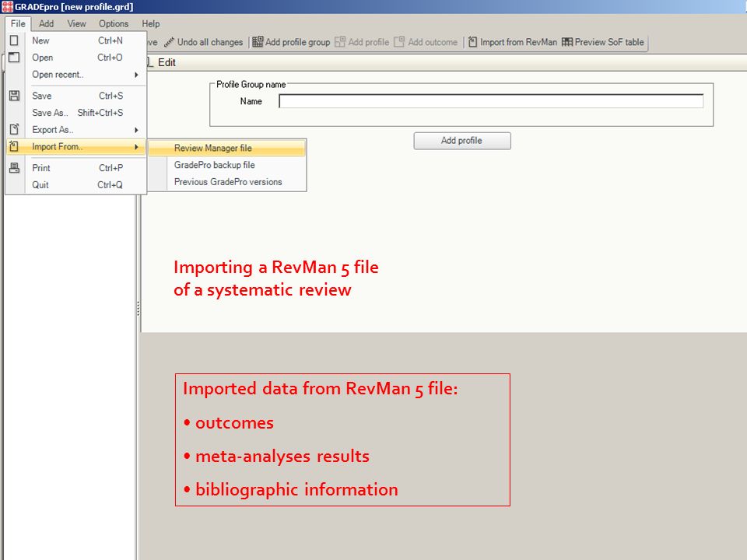The image size is (747, 560).
Task: Click the vertical panel splitter handle
Action: [139, 309]
